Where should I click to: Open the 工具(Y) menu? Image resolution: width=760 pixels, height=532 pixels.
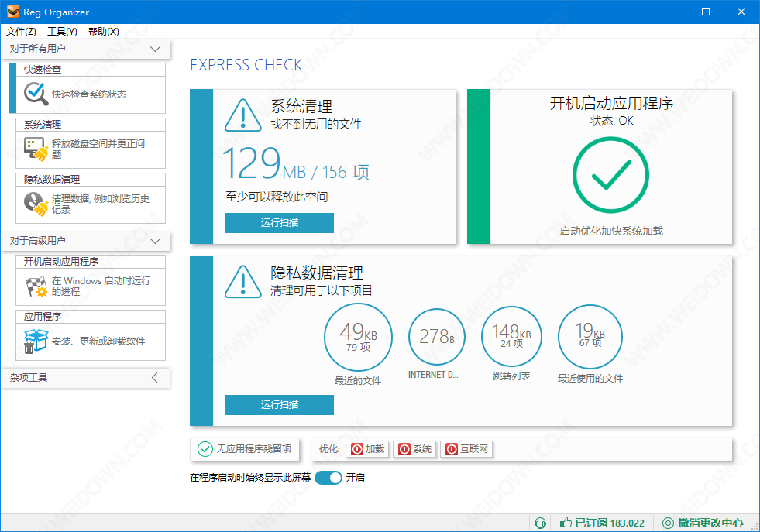click(62, 32)
